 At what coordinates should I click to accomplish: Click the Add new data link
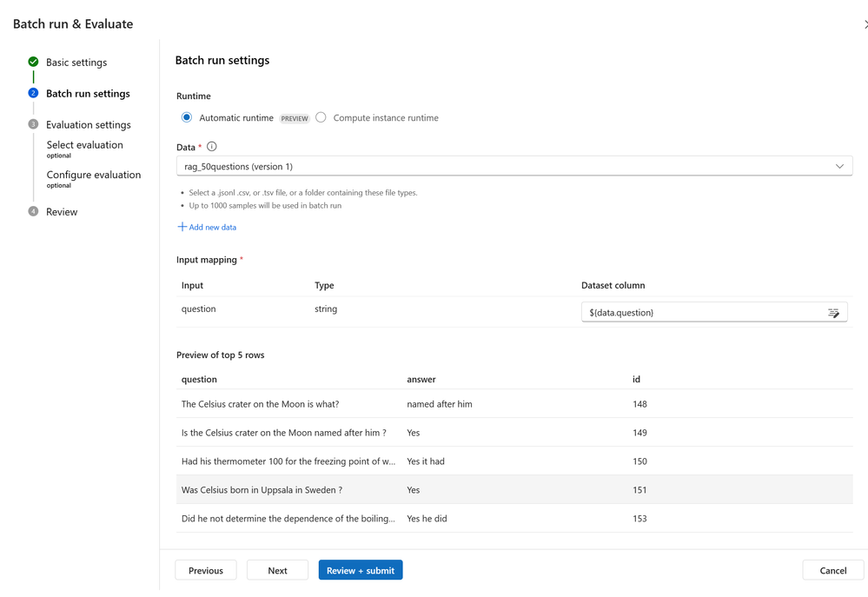click(x=213, y=227)
